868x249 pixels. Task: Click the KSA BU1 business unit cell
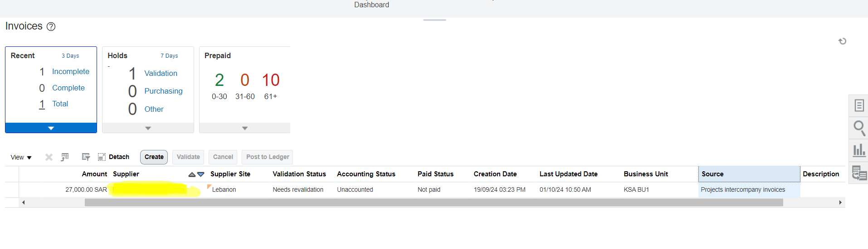[x=636, y=189]
